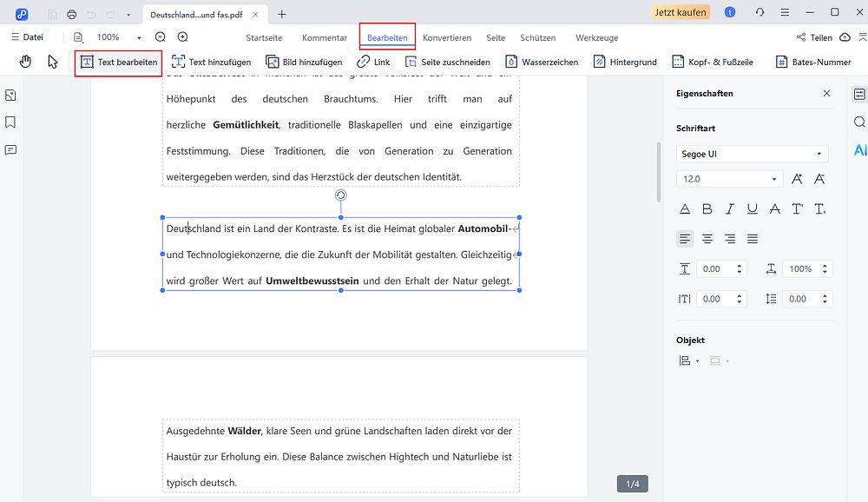Open the font color picker
The image size is (868, 502).
pos(685,209)
